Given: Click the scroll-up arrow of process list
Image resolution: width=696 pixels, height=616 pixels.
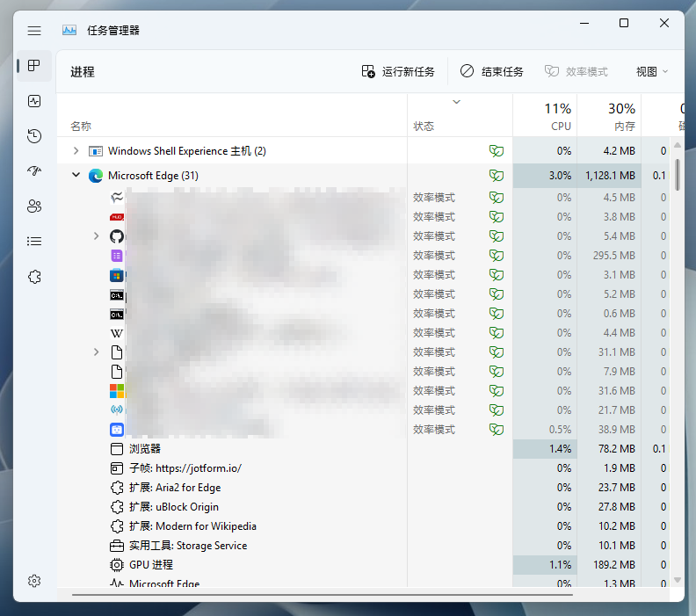Looking at the screenshot, I should coord(678,145).
